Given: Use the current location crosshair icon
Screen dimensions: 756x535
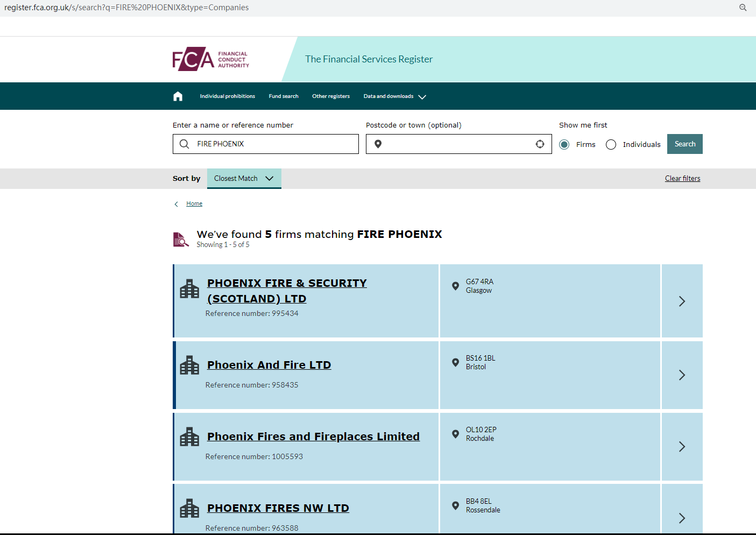Looking at the screenshot, I should (540, 144).
